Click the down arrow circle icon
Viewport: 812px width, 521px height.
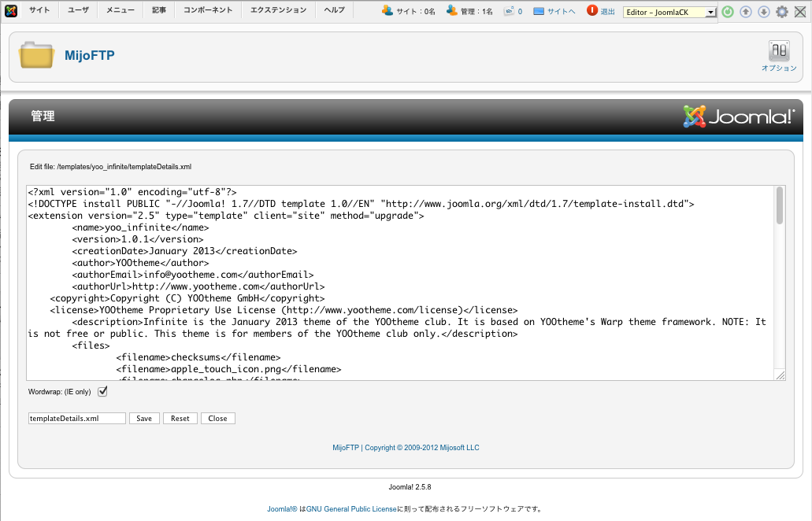tap(763, 12)
